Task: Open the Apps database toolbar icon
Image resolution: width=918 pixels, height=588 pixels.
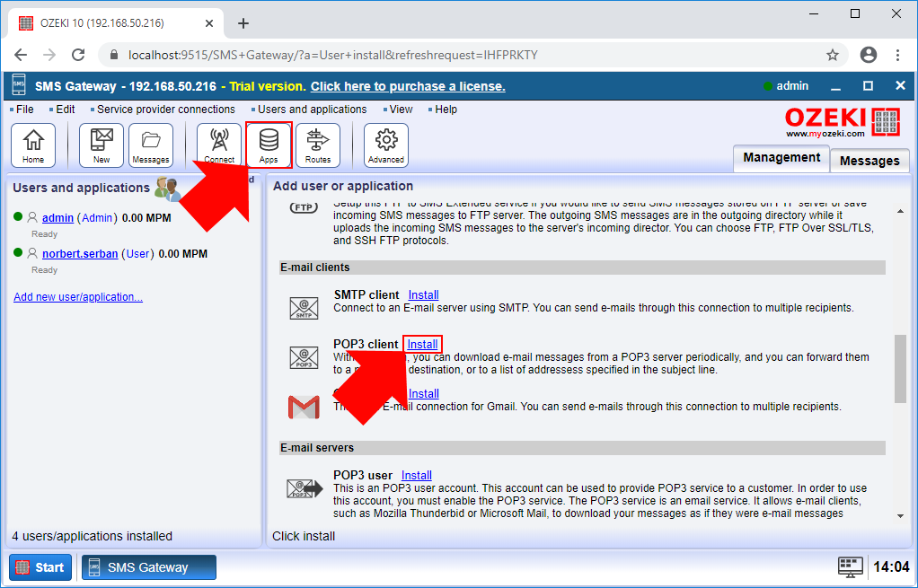Action: pos(269,145)
